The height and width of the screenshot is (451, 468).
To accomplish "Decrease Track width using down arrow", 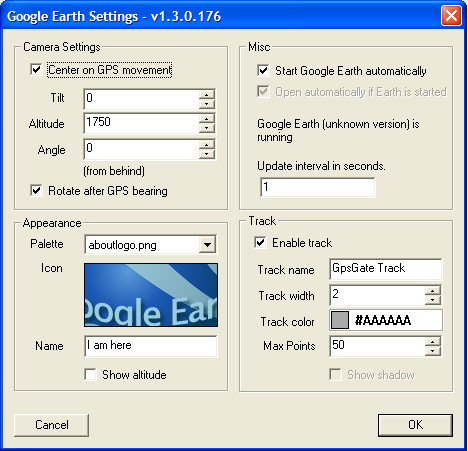I will (433, 300).
